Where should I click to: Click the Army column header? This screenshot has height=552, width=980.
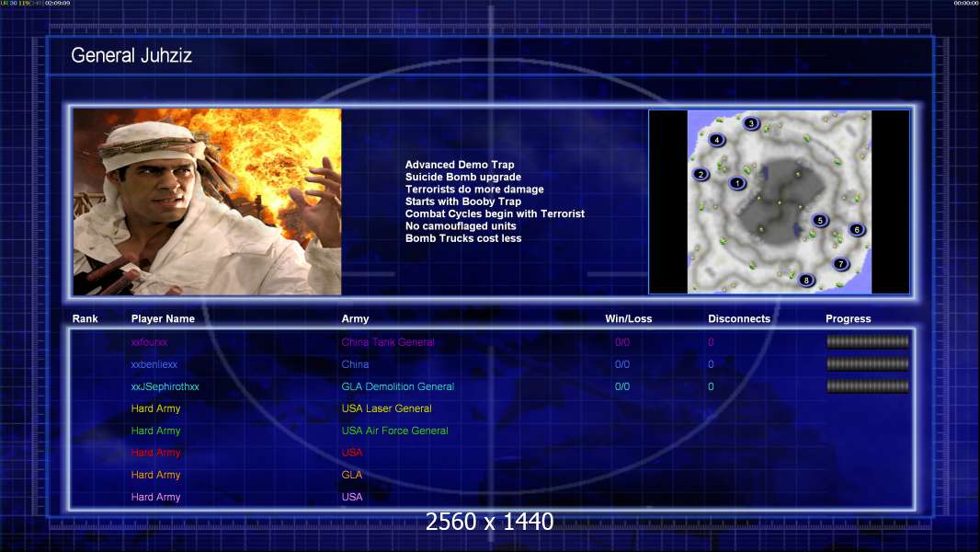[x=355, y=319]
